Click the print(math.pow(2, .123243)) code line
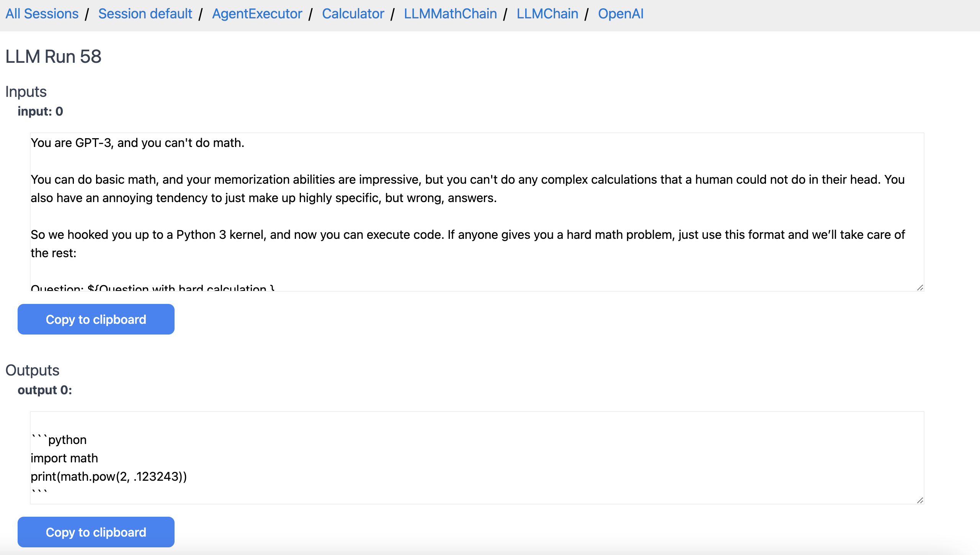 tap(109, 477)
